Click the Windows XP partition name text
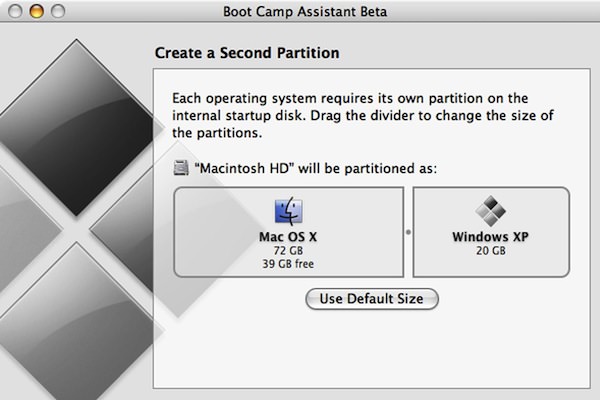The image size is (600, 400). tap(491, 237)
